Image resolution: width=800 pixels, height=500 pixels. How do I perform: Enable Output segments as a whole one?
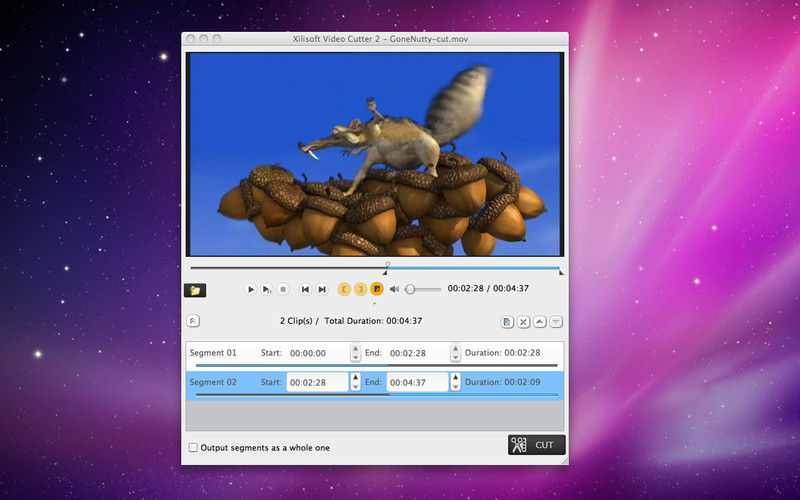click(193, 447)
